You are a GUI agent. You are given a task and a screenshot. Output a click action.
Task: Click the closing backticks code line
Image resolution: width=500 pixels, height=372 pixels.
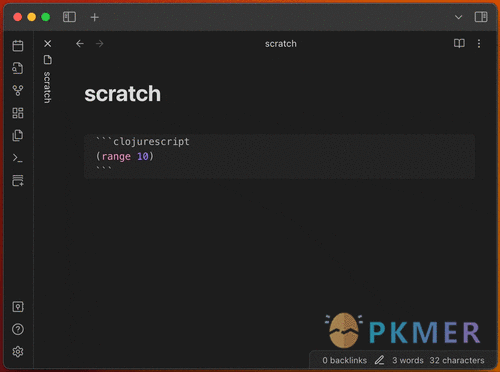[104, 168]
